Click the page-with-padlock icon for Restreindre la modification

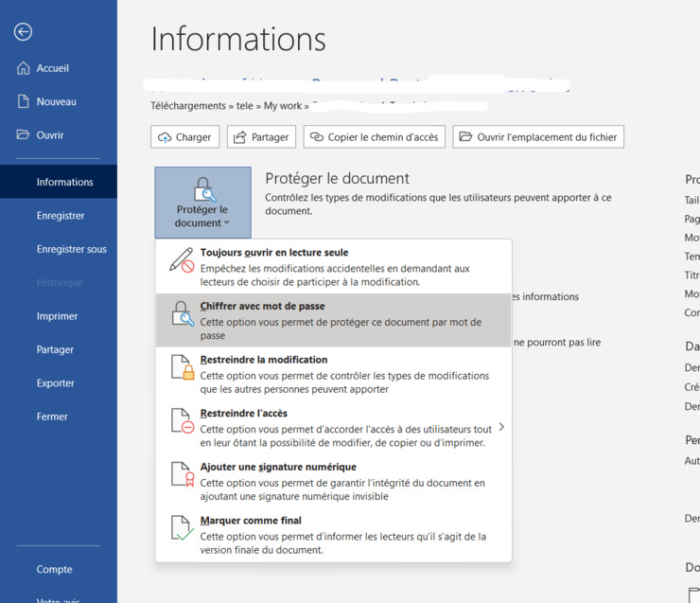coord(183,367)
